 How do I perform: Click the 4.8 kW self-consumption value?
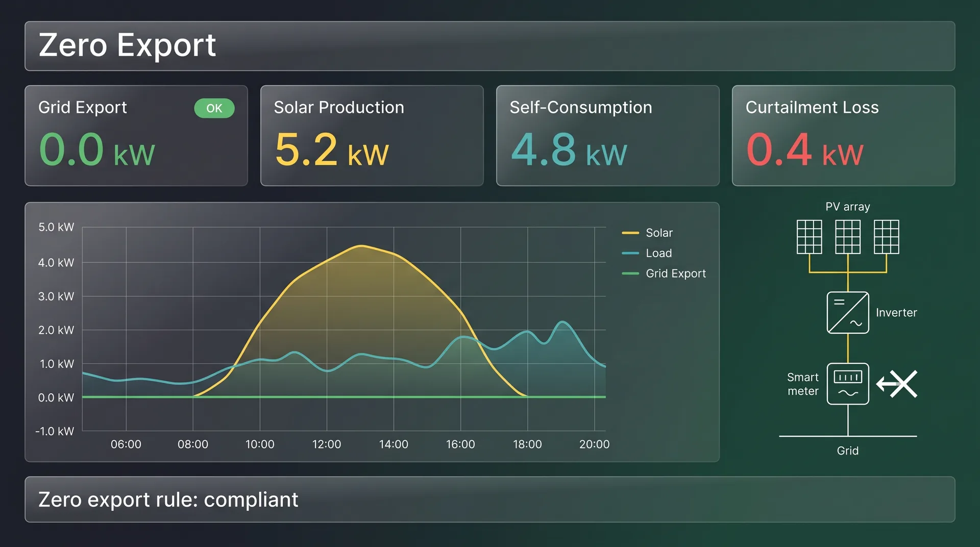569,149
